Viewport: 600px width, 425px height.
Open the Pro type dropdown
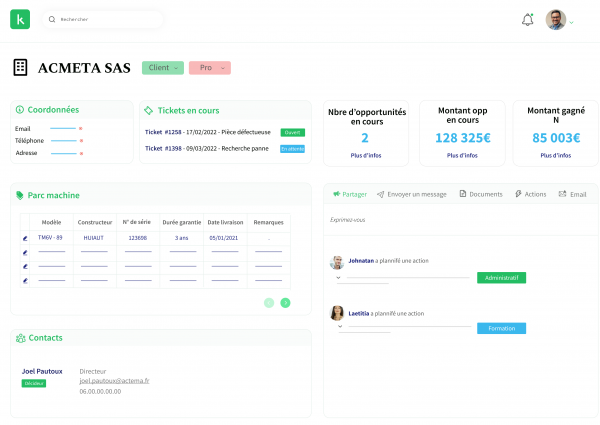click(210, 68)
